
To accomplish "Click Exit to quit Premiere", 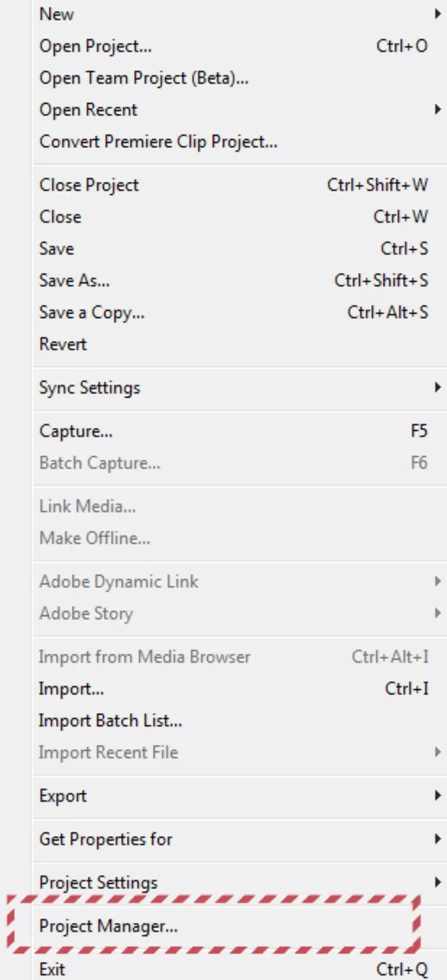I will (53, 969).
